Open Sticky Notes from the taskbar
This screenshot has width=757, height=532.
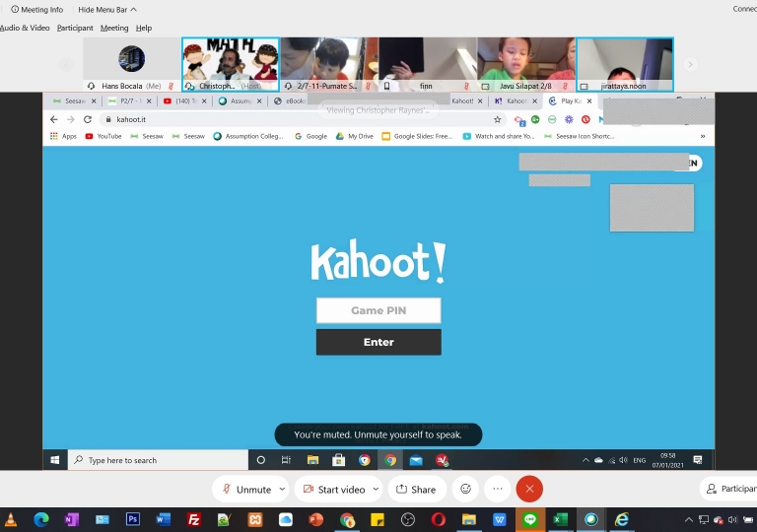(378, 519)
